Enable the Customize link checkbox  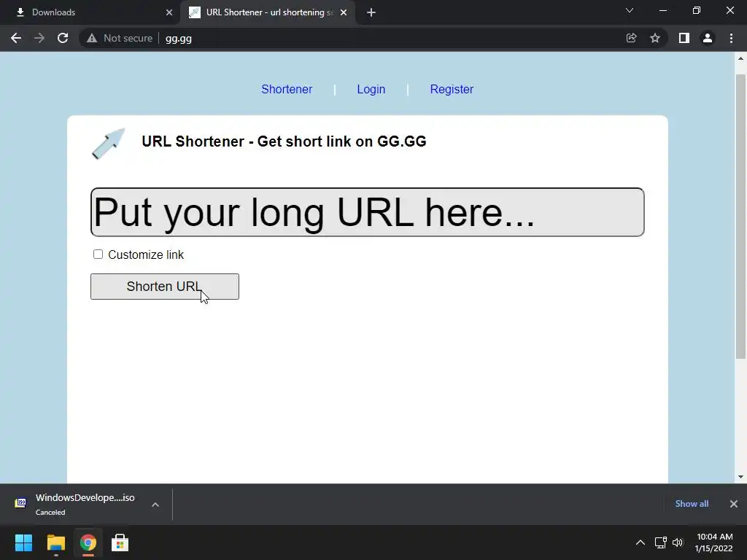pos(98,254)
